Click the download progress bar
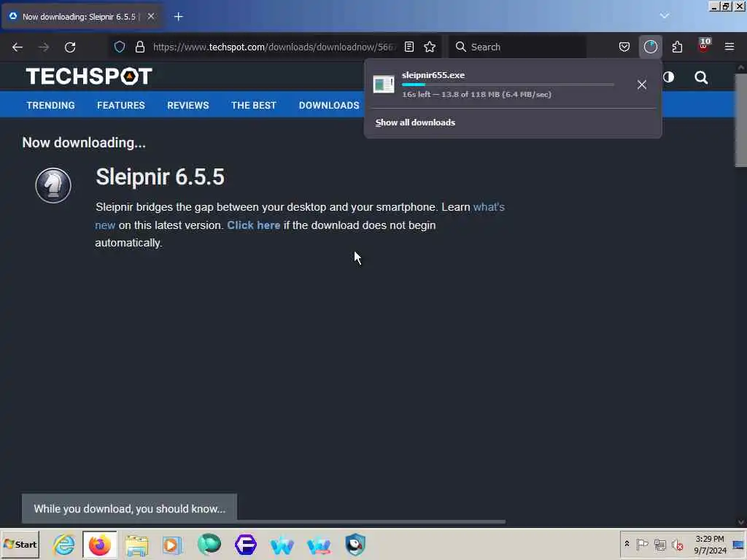Screen dimensions: 747x560 508,85
